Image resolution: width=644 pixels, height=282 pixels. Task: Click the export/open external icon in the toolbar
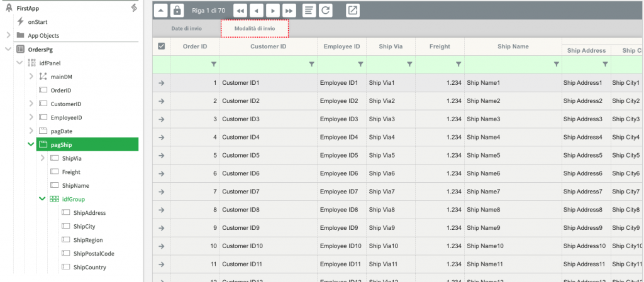point(352,11)
